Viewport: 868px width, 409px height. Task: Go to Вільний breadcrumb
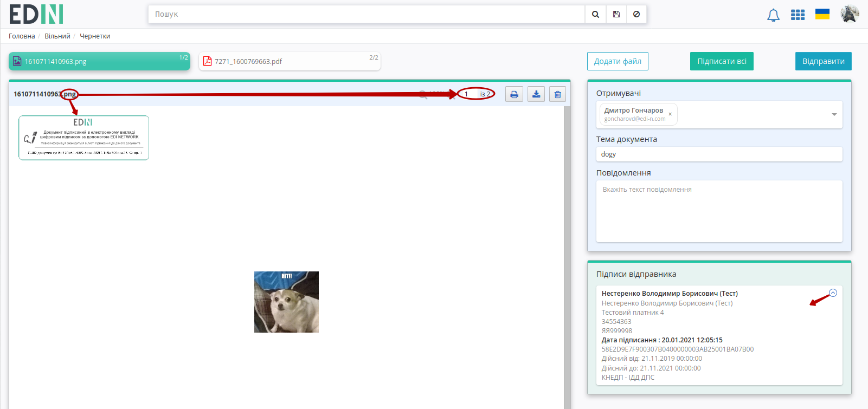(57, 36)
